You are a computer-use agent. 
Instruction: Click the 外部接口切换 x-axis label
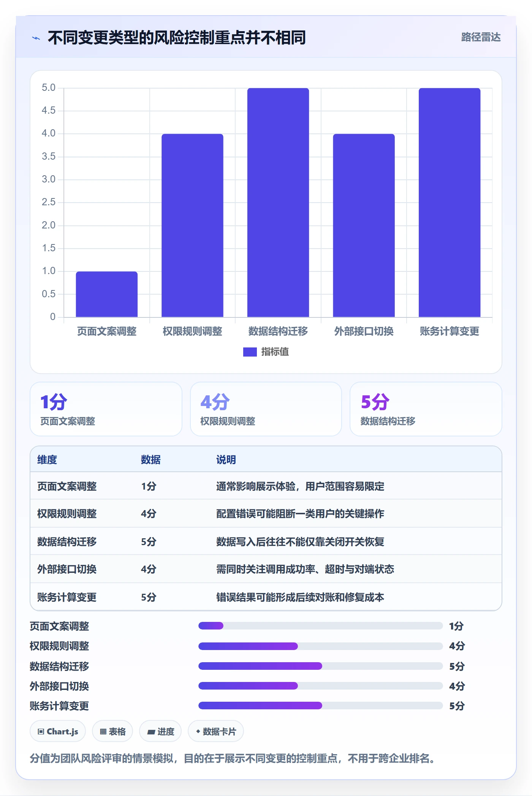(x=364, y=331)
